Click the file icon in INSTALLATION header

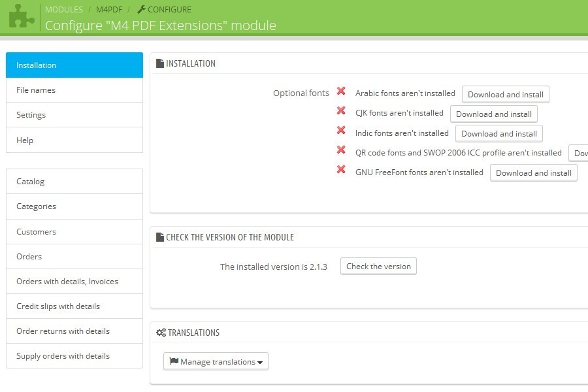tap(160, 63)
